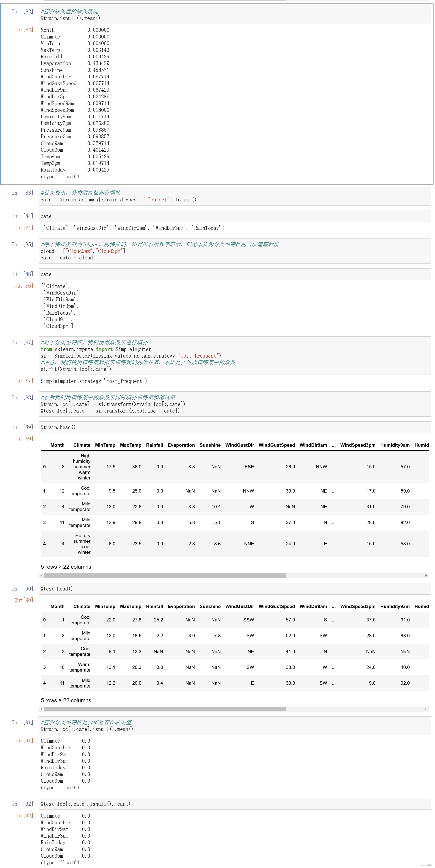Click the horizontal scrollbar thumb under Xtest table

(x=164, y=709)
